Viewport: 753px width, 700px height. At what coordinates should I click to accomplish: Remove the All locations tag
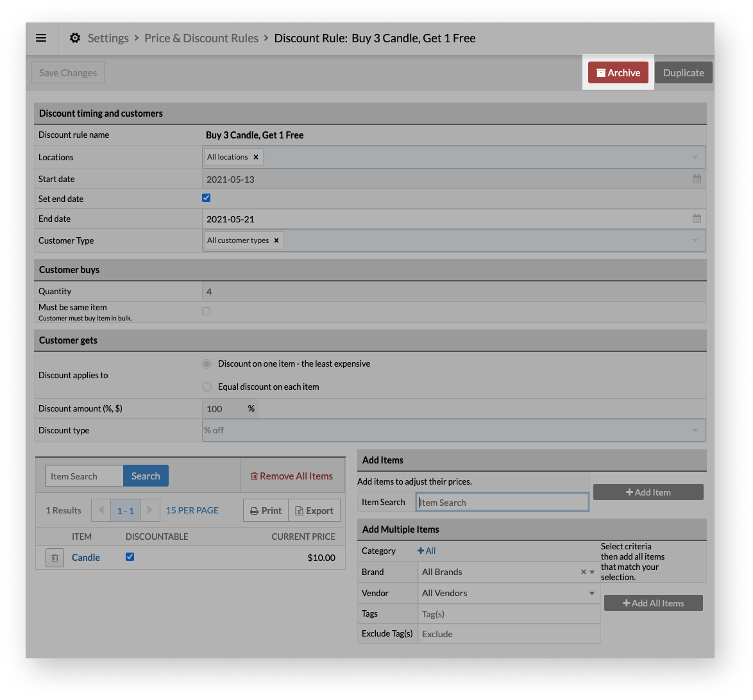pyautogui.click(x=256, y=157)
